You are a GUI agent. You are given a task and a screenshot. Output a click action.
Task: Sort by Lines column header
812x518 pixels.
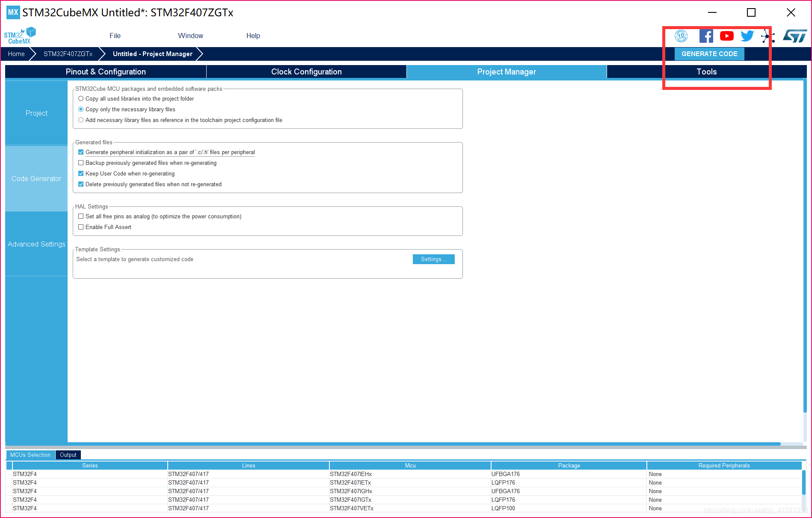pyautogui.click(x=249, y=466)
